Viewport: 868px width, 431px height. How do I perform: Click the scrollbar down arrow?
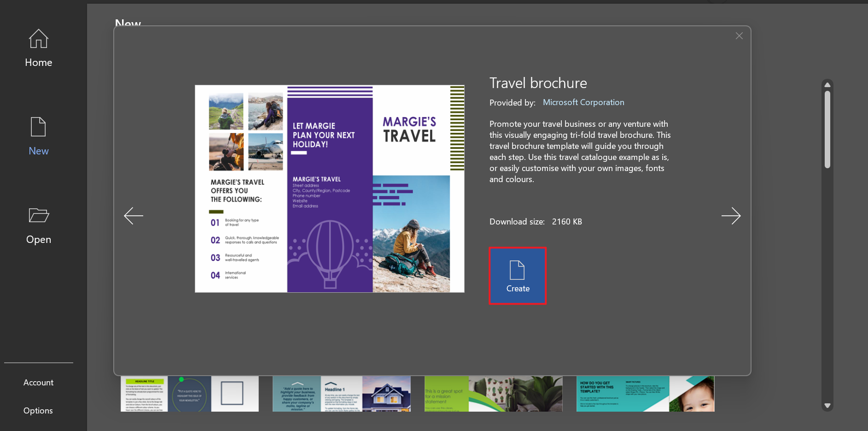click(x=827, y=406)
